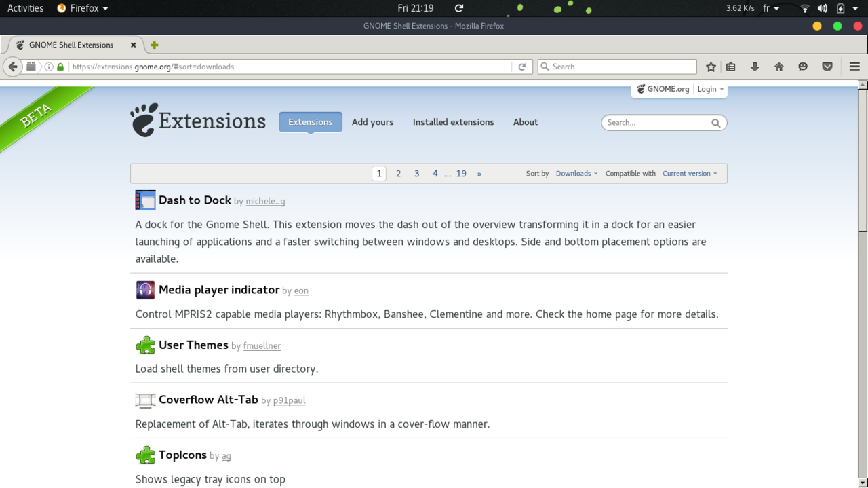Expand the Sort by Downloads dropdown

(576, 174)
